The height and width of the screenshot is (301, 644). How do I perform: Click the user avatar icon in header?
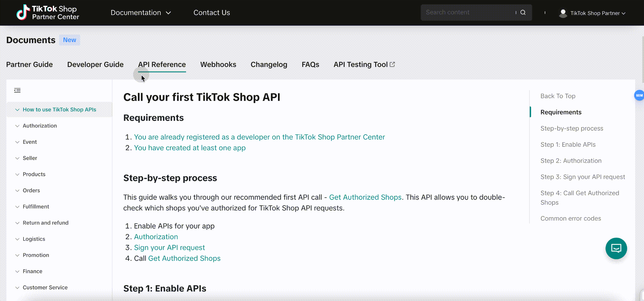(563, 13)
